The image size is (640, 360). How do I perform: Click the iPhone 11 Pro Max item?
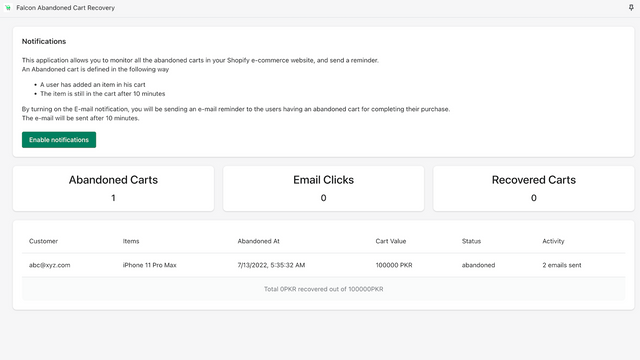pos(149,265)
